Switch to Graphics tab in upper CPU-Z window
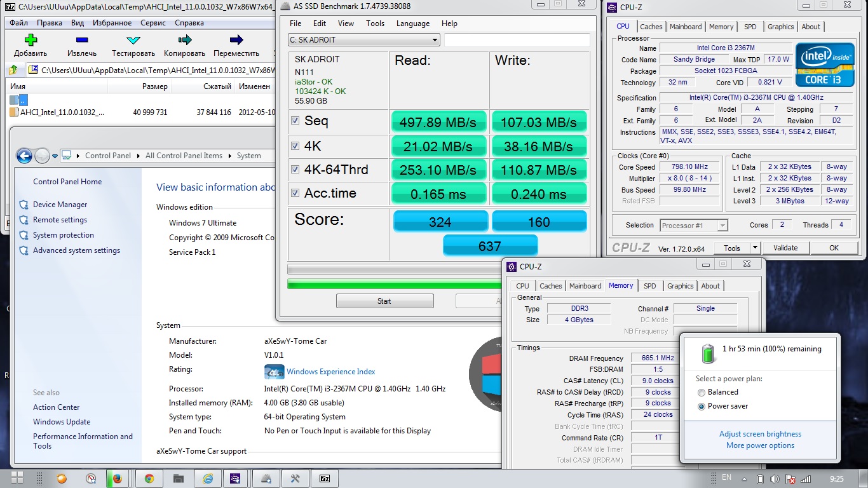Viewport: 868px width, 488px height. (x=780, y=27)
